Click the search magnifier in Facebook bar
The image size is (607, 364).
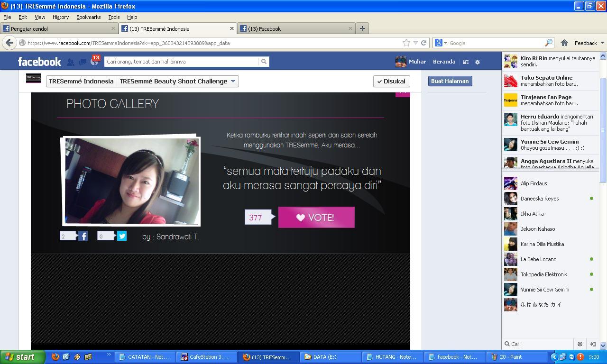[x=264, y=62]
